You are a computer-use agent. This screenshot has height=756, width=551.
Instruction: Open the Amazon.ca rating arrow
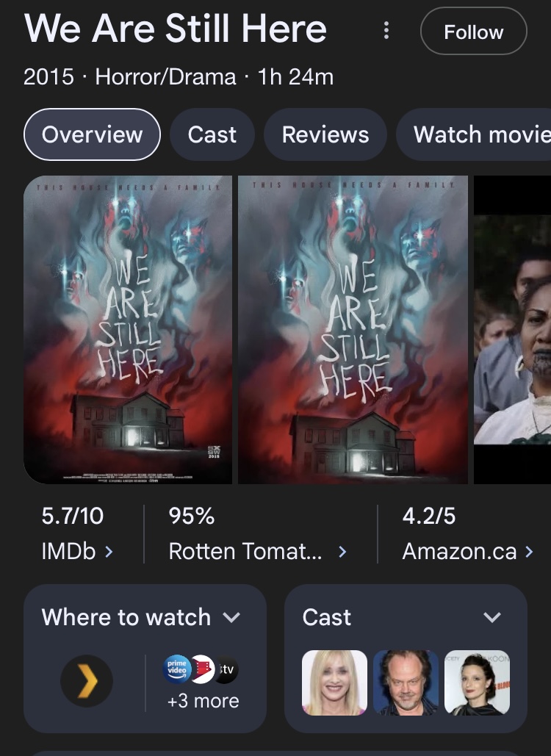[529, 552]
